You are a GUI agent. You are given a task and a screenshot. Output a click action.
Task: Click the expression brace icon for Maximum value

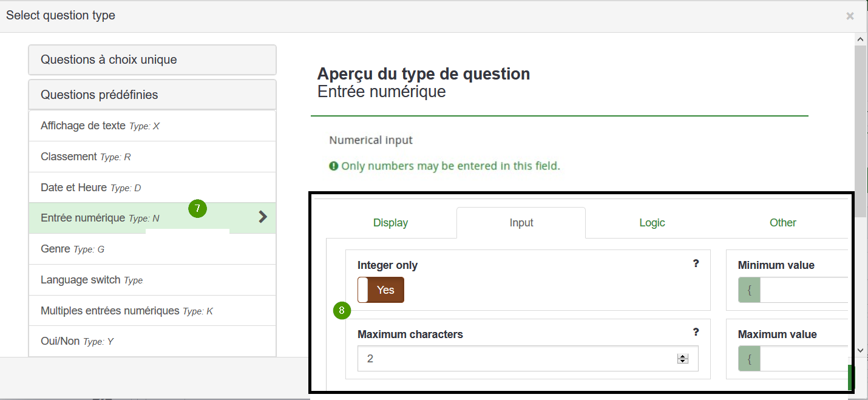pos(749,359)
